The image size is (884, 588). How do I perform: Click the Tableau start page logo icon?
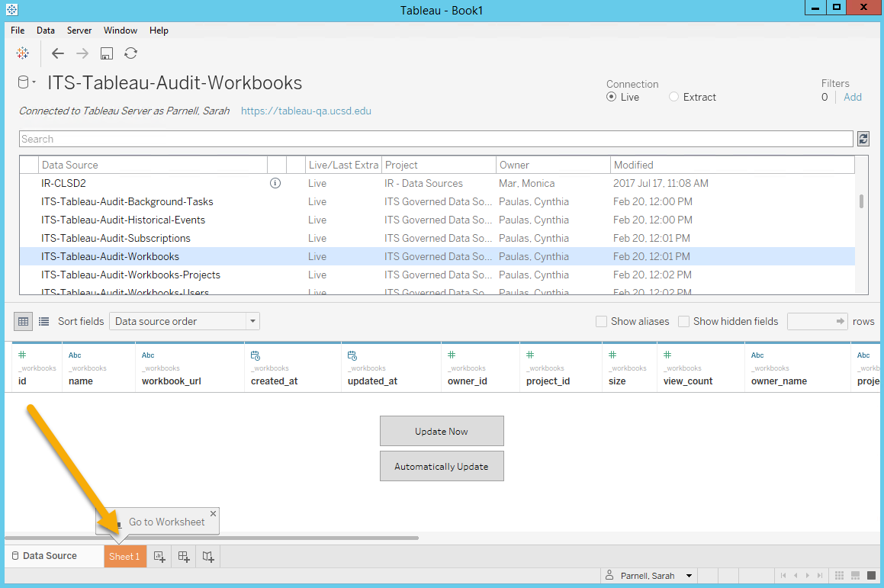point(23,53)
